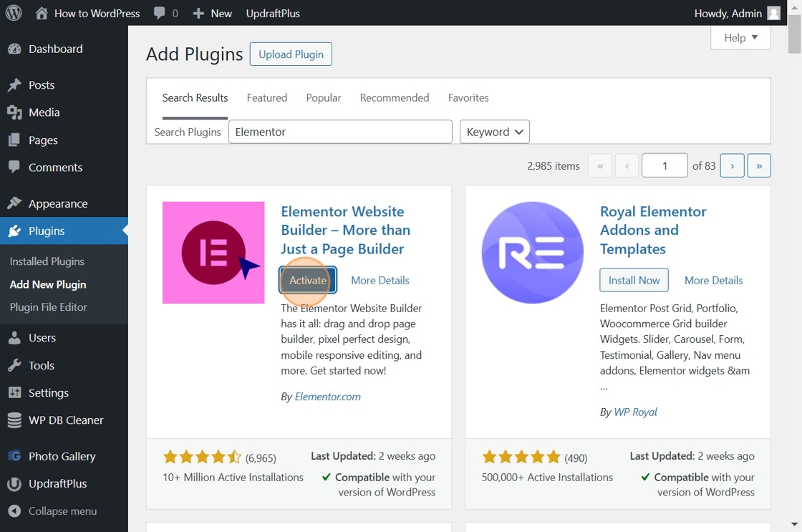Click the Royal Elementor star rating

521,457
